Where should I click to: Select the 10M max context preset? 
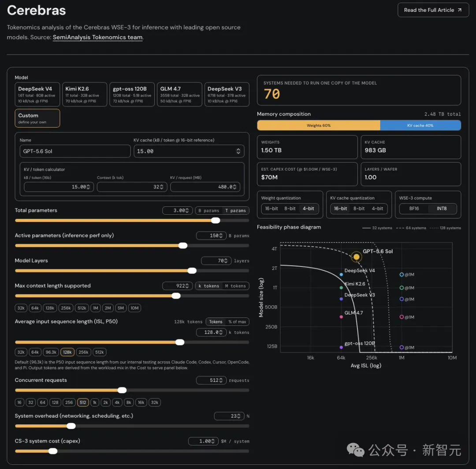pyautogui.click(x=134, y=308)
